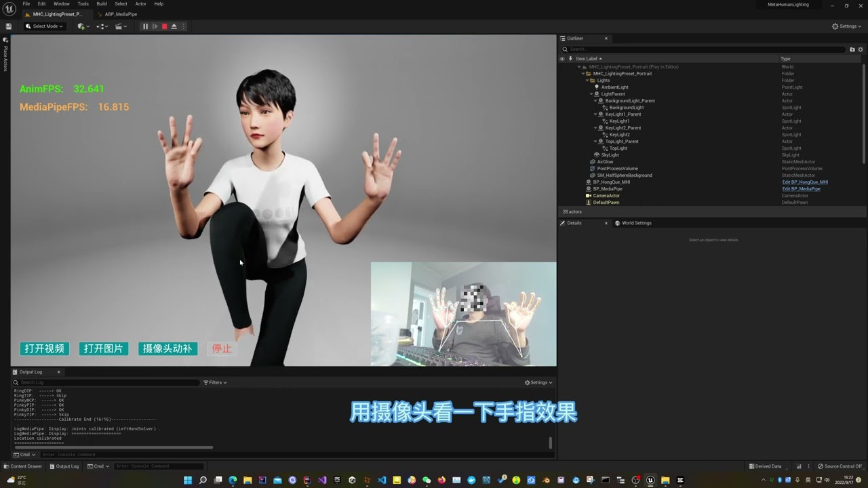Collapse MHC_LightingPreset_Portrait folder

click(584, 74)
